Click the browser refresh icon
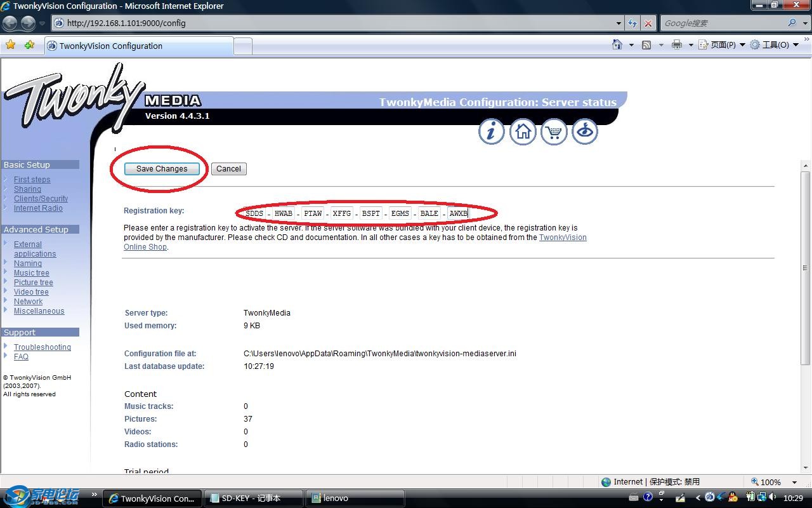 [632, 23]
